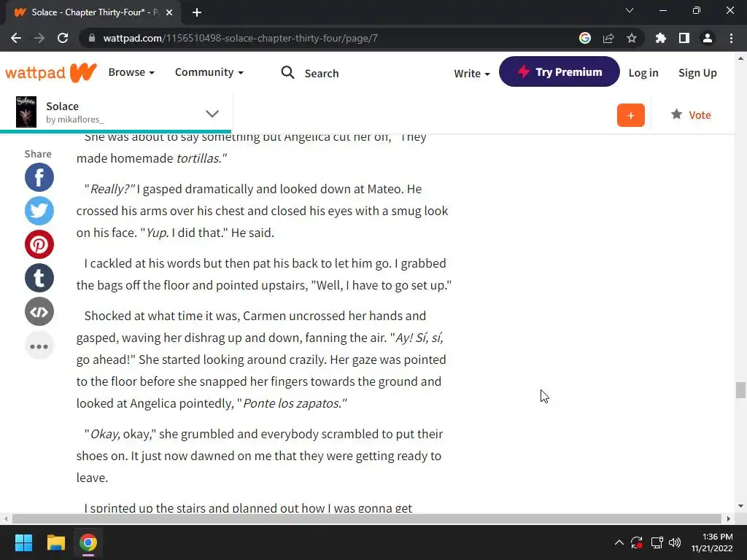Screen dimensions: 747x560
Task: Click the site lock icon
Action: (92, 38)
